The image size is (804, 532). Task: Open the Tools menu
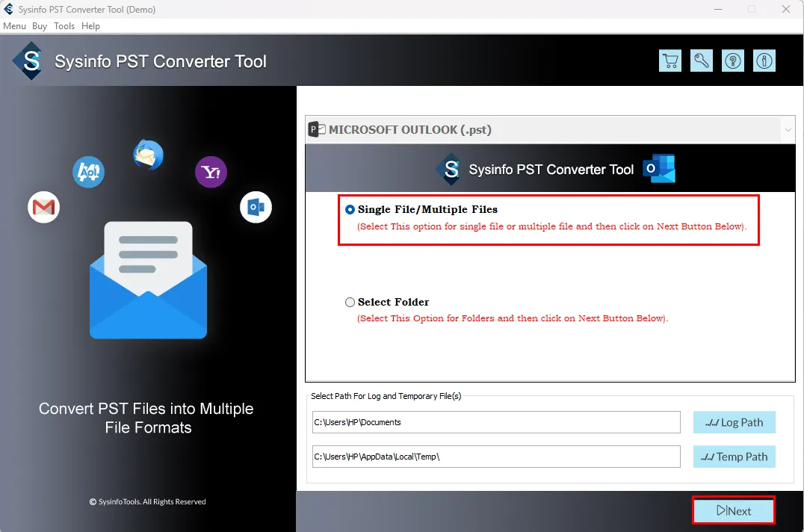tap(64, 26)
